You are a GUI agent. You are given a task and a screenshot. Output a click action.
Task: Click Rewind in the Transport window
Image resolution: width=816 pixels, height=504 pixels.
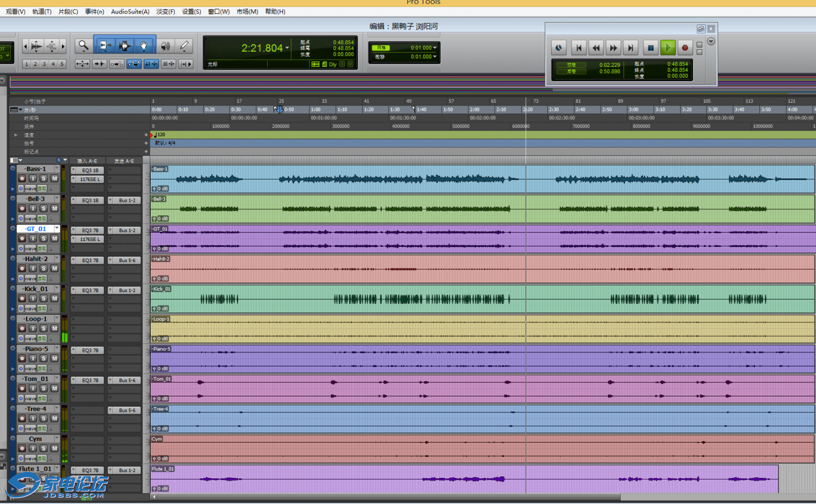pos(596,48)
